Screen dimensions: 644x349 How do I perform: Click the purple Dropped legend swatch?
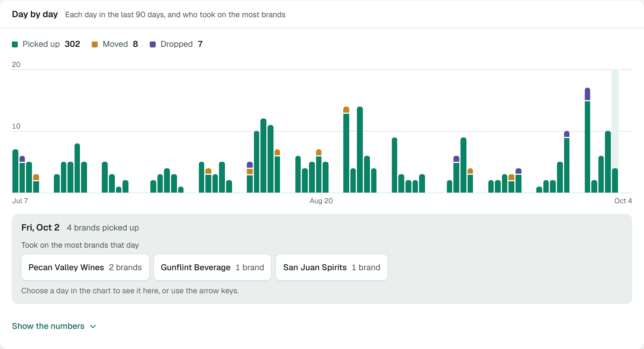(153, 44)
